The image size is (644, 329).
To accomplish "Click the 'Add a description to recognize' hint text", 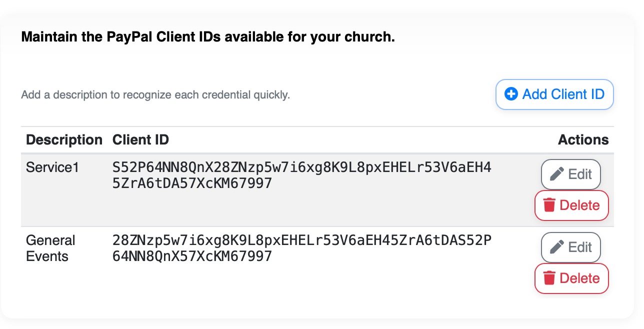I will [x=155, y=94].
